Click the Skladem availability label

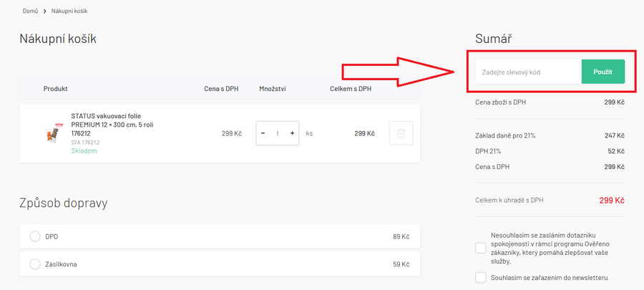[x=84, y=151]
